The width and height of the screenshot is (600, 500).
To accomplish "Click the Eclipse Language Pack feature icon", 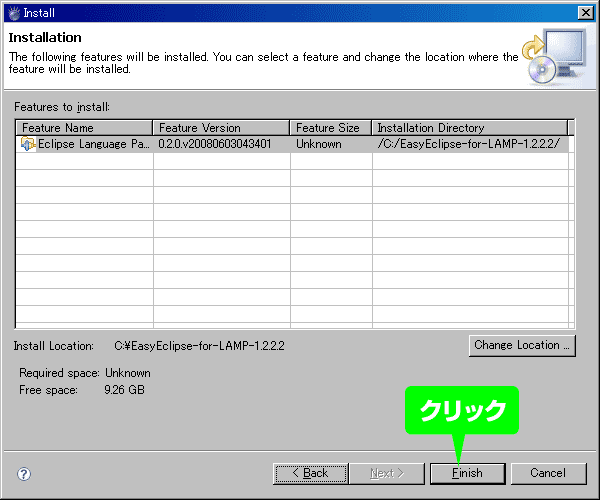I will coord(28,144).
